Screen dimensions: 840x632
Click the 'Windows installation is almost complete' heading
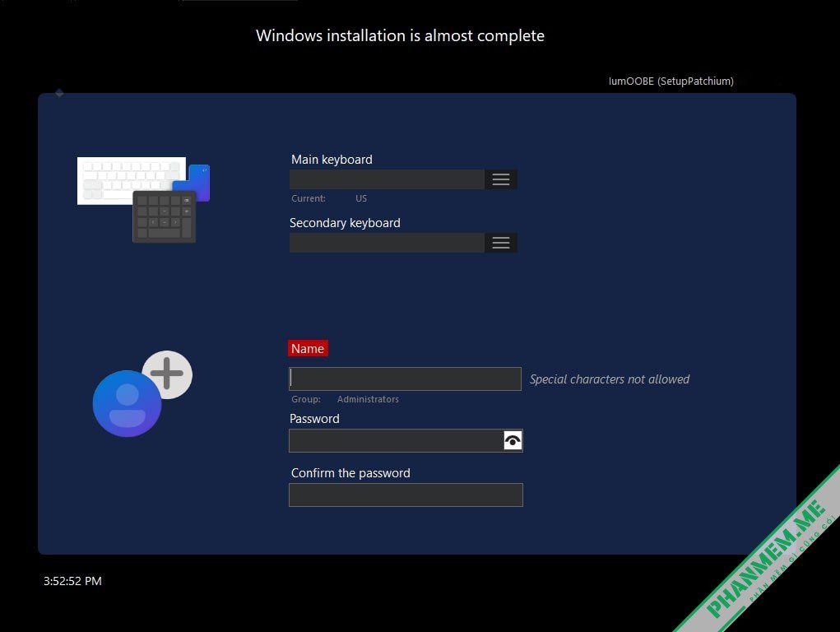point(400,35)
